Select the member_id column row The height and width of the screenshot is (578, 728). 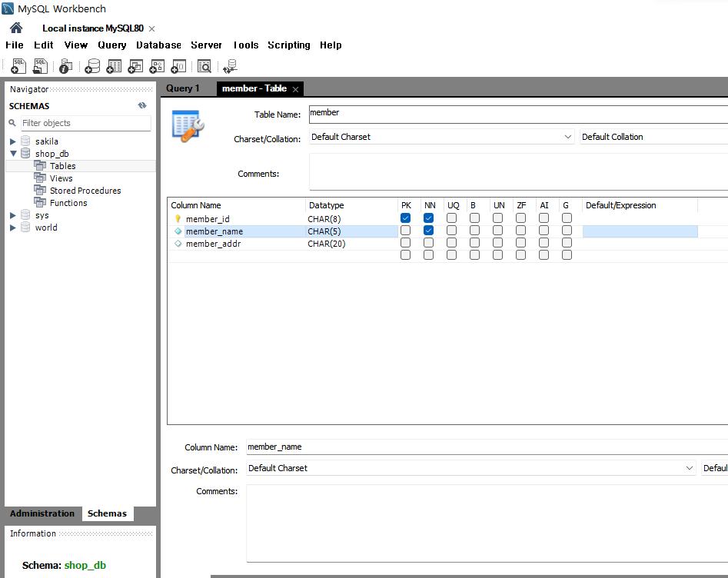[447, 218]
